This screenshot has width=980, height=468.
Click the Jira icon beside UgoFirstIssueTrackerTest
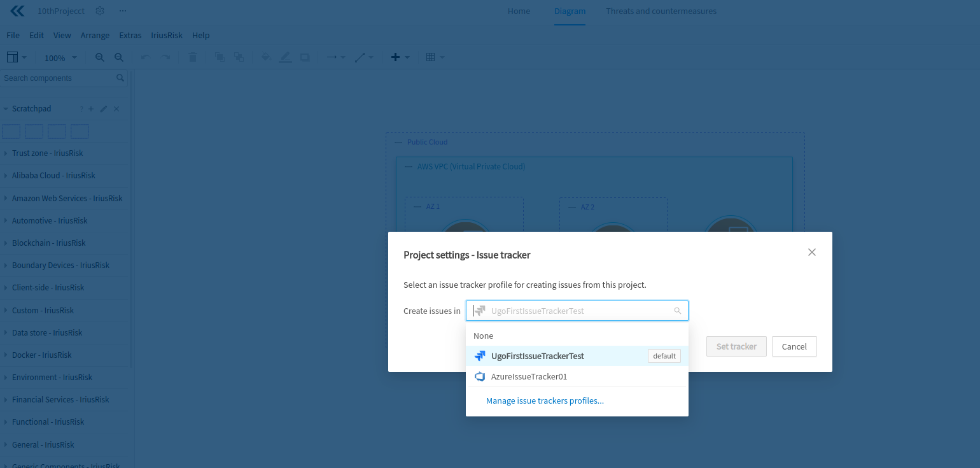tap(480, 355)
